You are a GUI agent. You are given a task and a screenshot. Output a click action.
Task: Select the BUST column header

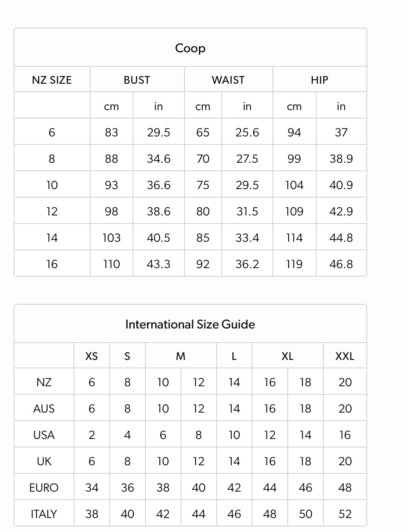(137, 80)
